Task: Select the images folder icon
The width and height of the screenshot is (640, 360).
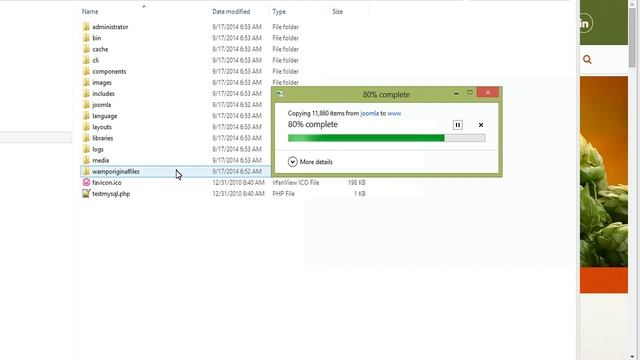Action: tap(86, 82)
